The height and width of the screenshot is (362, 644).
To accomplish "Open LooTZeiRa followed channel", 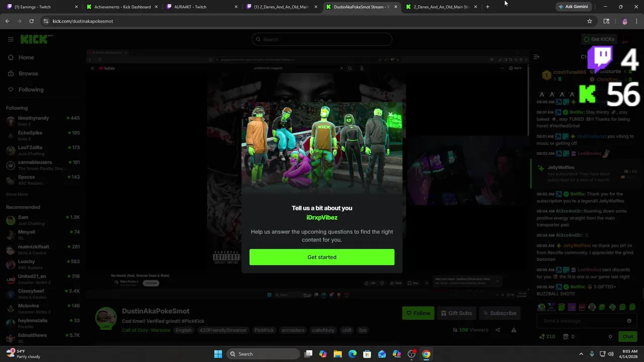I will pos(43,150).
